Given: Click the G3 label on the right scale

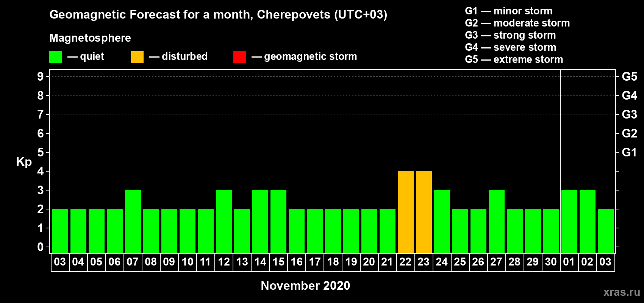Looking at the screenshot, I should 630,114.
